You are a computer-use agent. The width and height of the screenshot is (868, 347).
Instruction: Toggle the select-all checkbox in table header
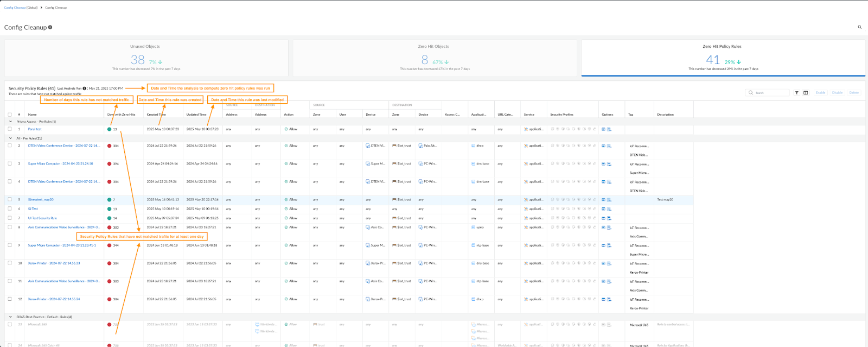click(10, 115)
